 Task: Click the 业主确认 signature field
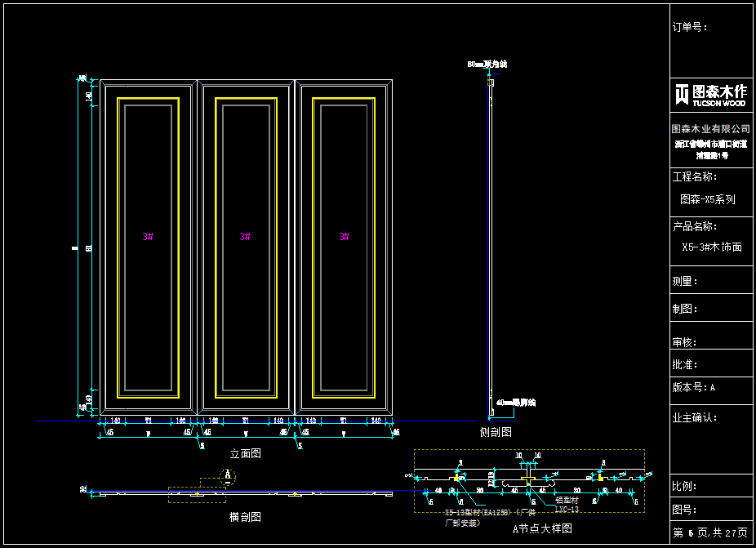(695, 417)
